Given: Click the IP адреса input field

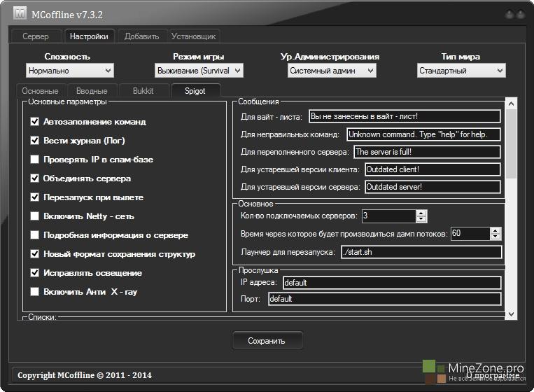Looking at the screenshot, I should click(391, 283).
